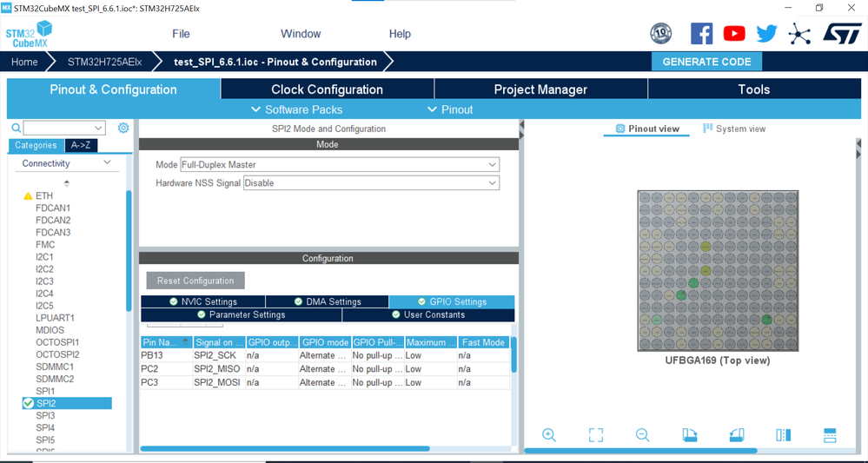Collapse the mode panel using the divider arrow
The image size is (868, 463).
pos(521,125)
